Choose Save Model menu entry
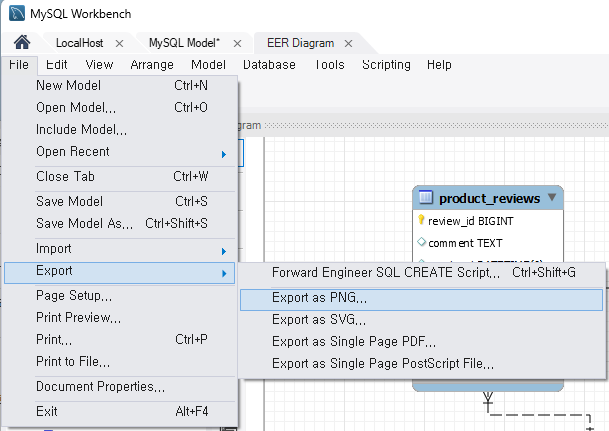Screen dimensions: 609x431 [120, 202]
